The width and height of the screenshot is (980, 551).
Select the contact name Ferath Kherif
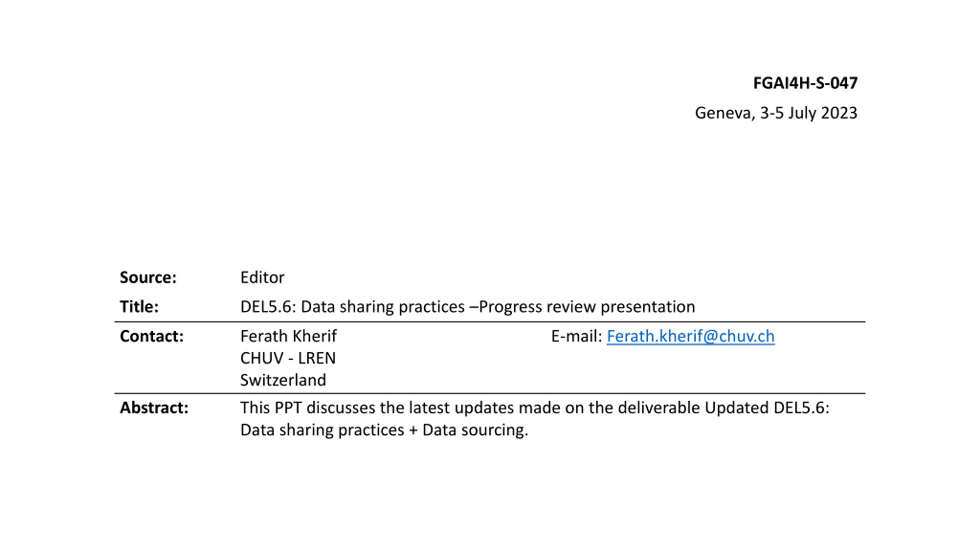(x=289, y=336)
